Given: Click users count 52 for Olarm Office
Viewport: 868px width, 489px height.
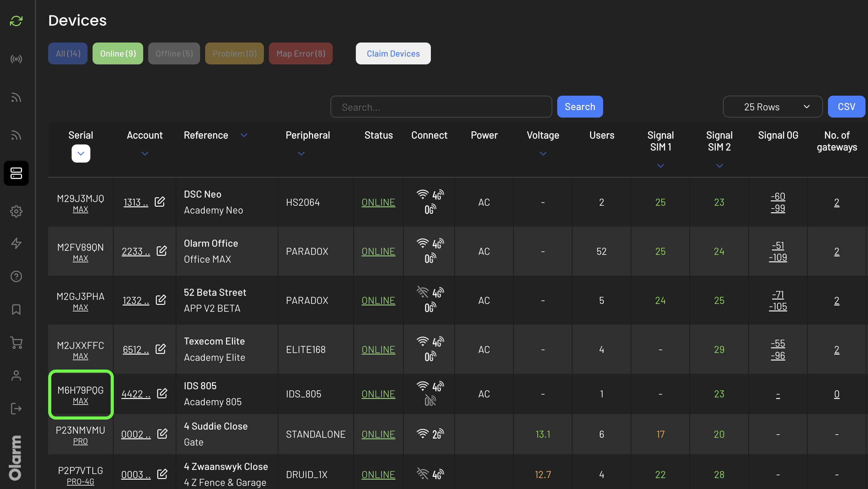Looking at the screenshot, I should [x=602, y=251].
